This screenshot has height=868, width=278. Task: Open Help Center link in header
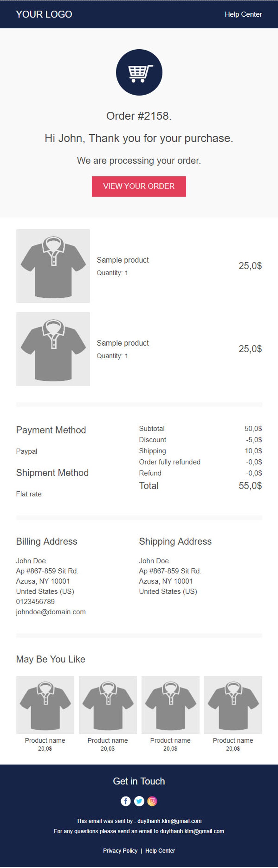243,14
